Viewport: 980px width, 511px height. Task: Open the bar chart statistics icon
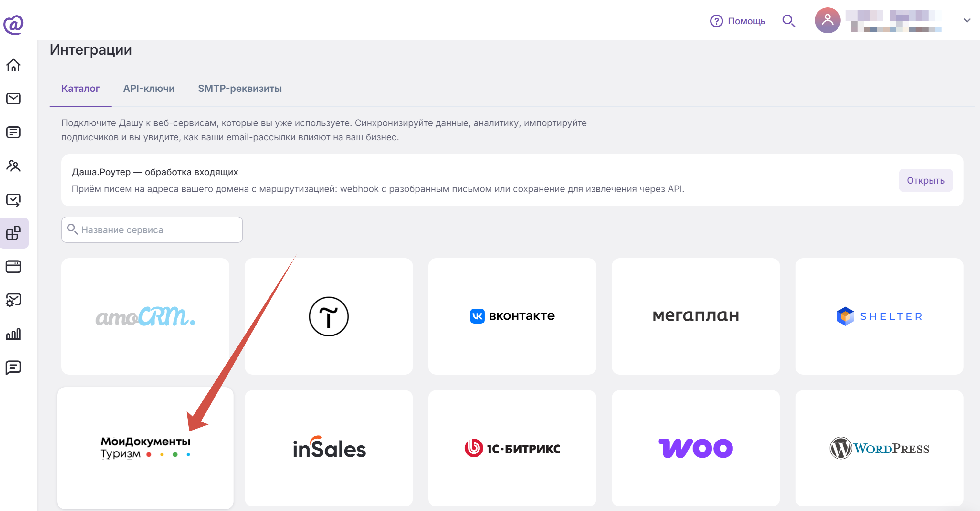(x=14, y=334)
